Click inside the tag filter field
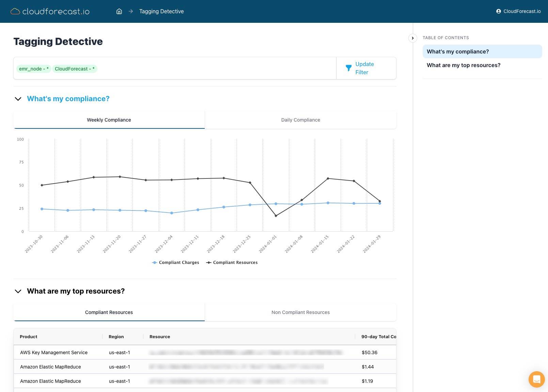548x392 pixels. (175, 68)
